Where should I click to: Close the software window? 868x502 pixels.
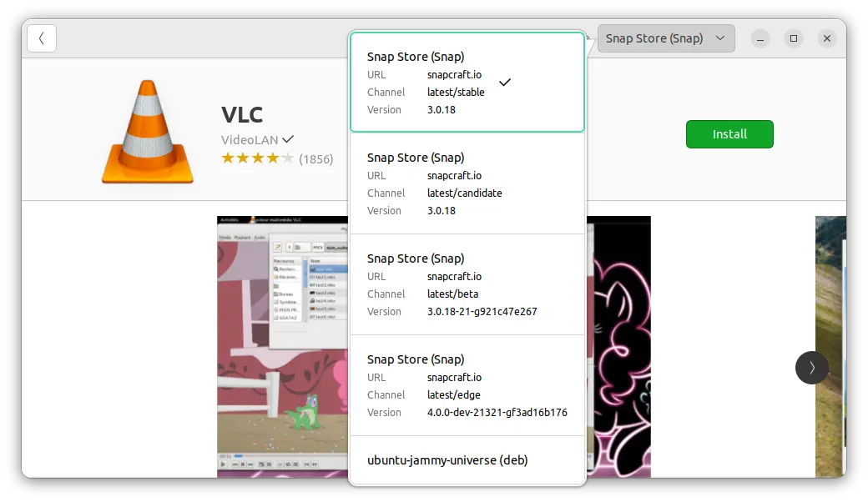[826, 38]
